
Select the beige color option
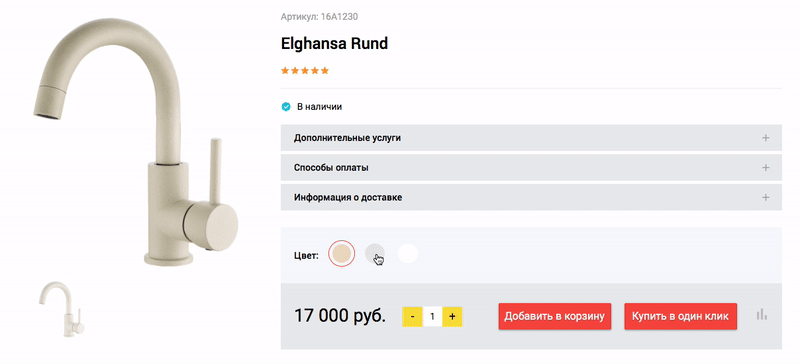click(341, 253)
